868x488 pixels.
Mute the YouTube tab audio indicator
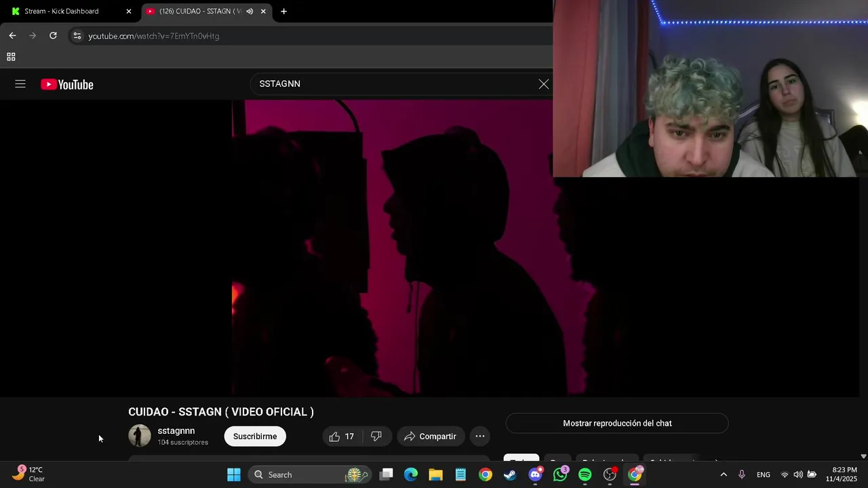point(250,12)
